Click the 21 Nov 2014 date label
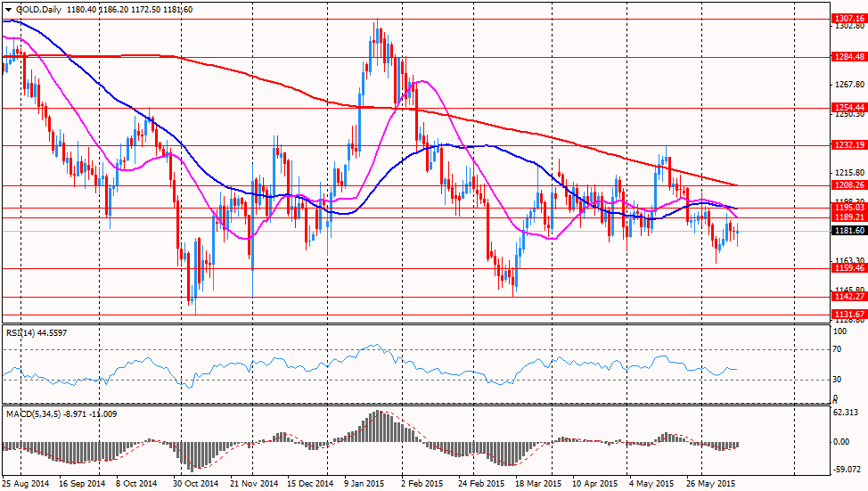 click(x=253, y=483)
